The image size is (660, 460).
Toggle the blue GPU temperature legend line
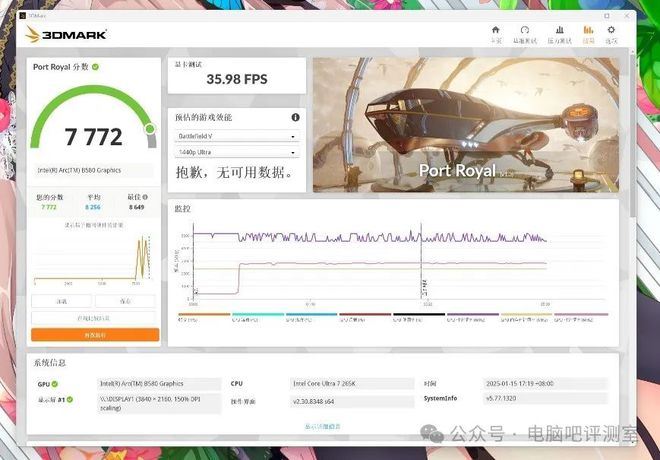(x=311, y=316)
